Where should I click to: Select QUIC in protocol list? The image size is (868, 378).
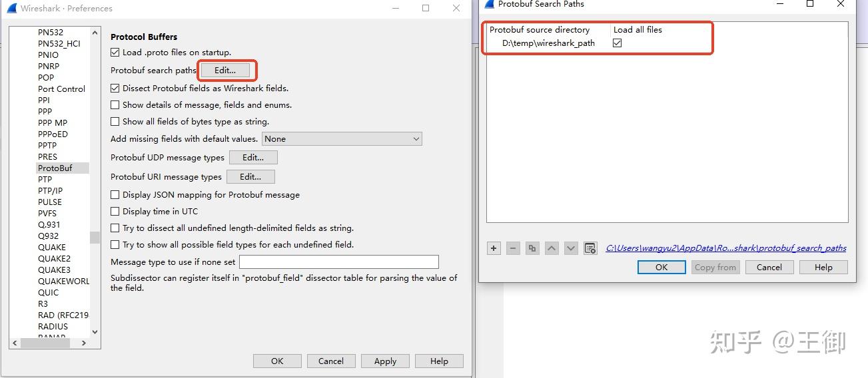pos(48,293)
